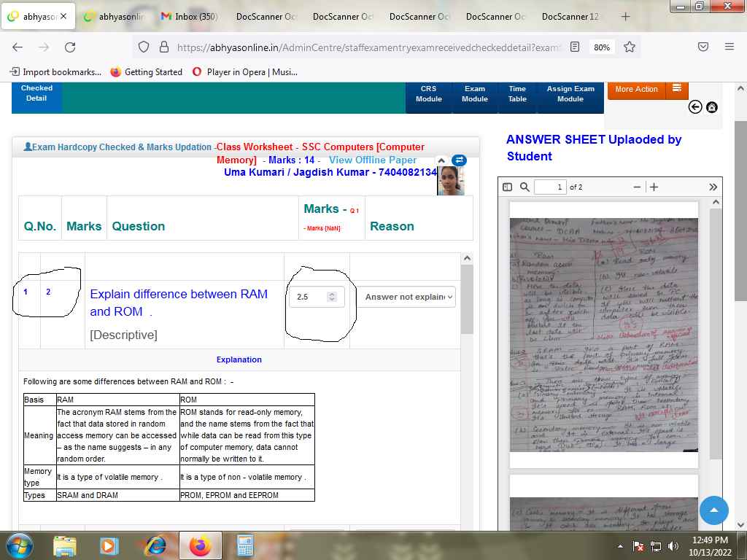Expand PDF viewer tools double-chevron
Image resolution: width=747 pixels, height=560 pixels.
tap(713, 187)
